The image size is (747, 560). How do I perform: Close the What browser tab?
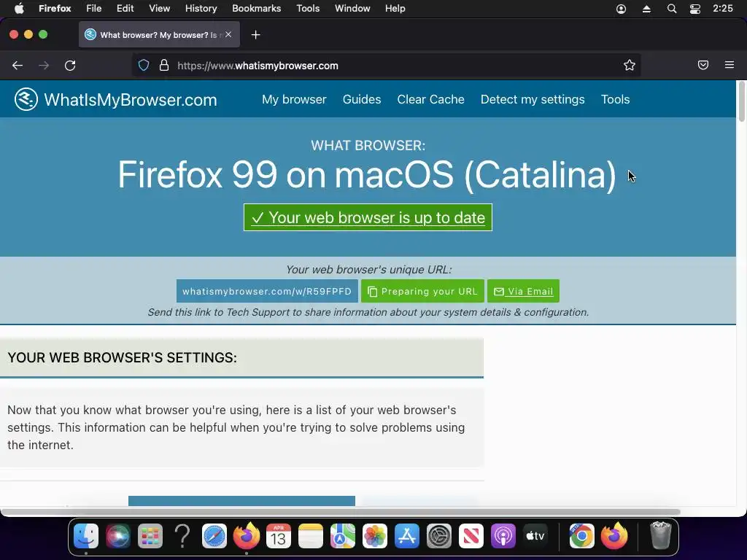point(228,34)
